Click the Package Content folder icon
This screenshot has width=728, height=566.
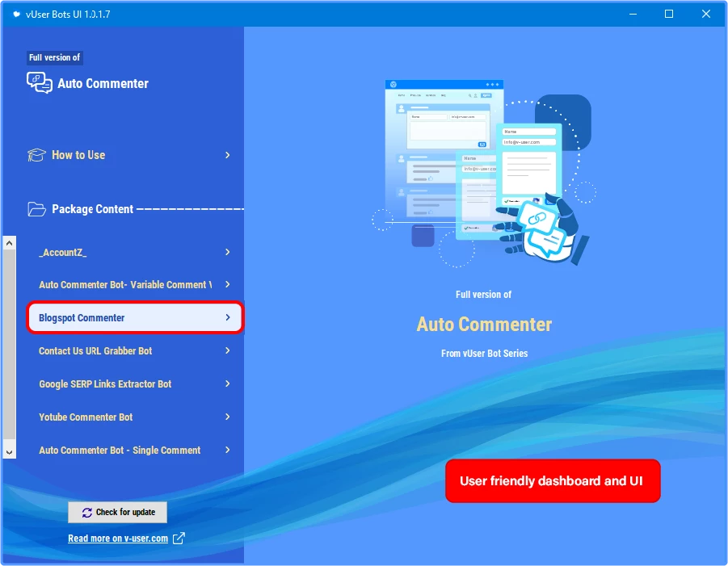(x=36, y=209)
